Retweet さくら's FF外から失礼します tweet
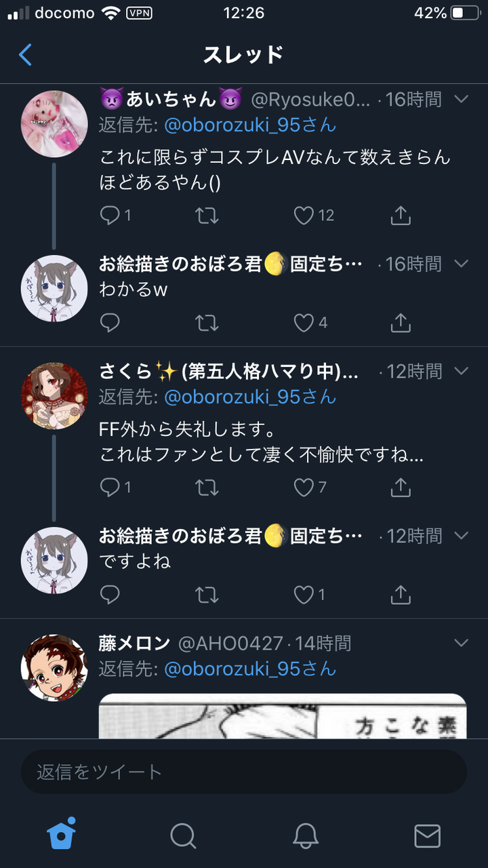 pos(207,487)
